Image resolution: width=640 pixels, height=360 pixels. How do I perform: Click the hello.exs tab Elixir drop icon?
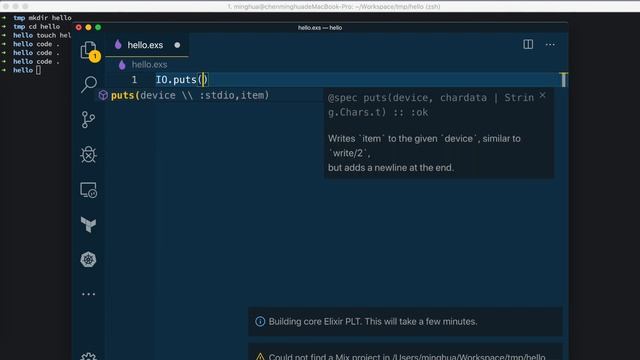pos(118,44)
